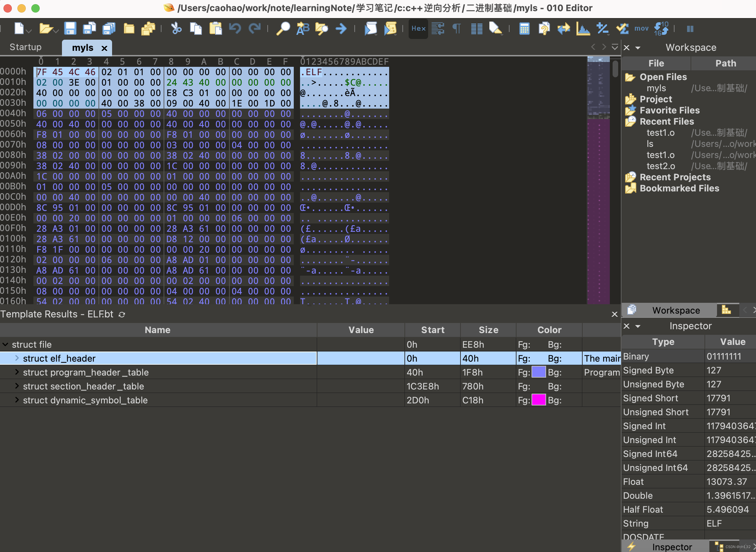Expand struct program_header_table
The width and height of the screenshot is (756, 552).
[x=17, y=372]
